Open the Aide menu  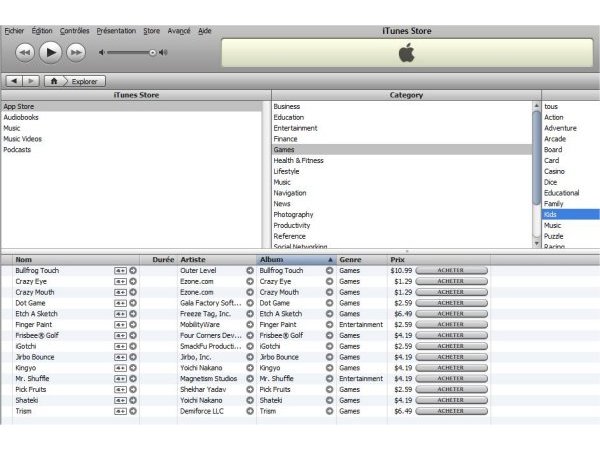point(205,31)
